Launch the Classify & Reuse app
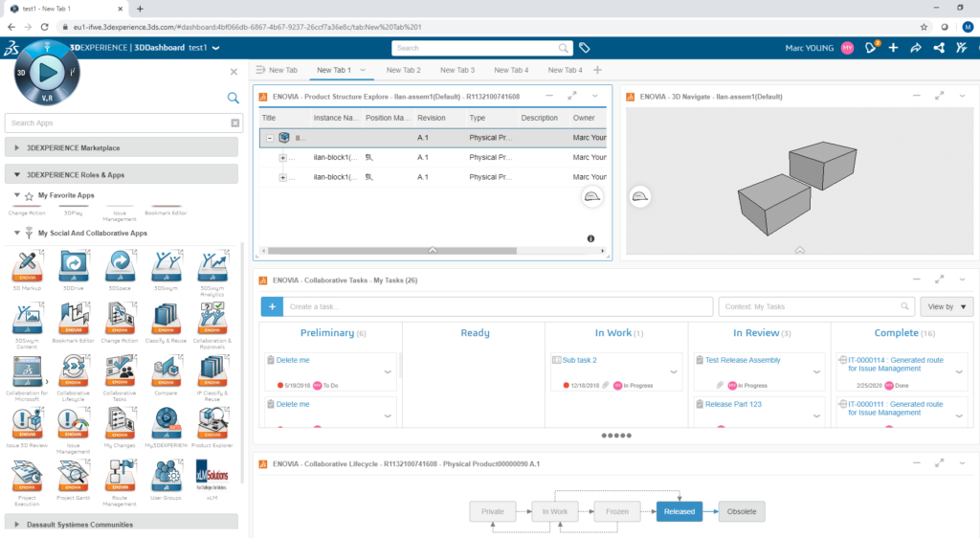This screenshot has width=980, height=538. click(x=166, y=320)
